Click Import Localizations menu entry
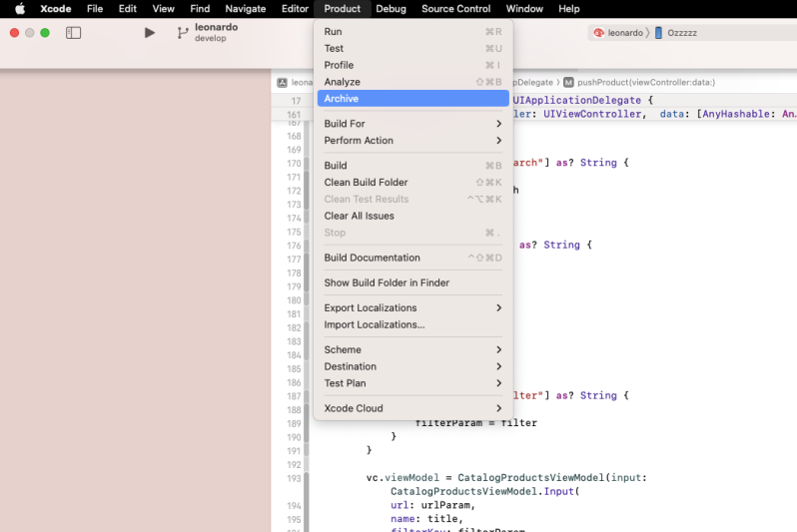The width and height of the screenshot is (797, 532). click(374, 324)
